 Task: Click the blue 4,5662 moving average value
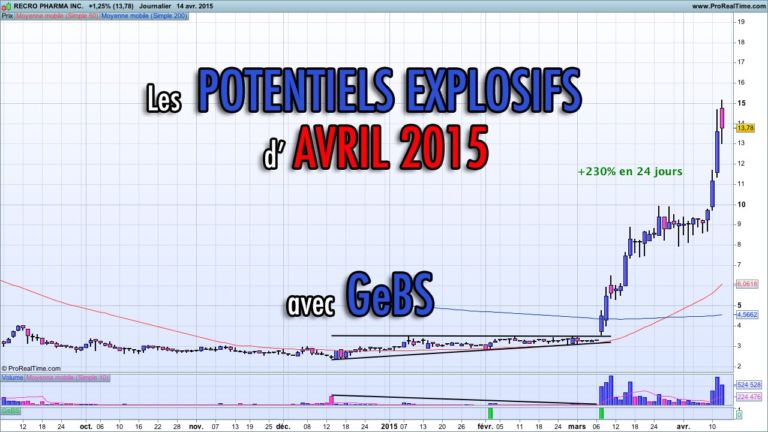[747, 314]
